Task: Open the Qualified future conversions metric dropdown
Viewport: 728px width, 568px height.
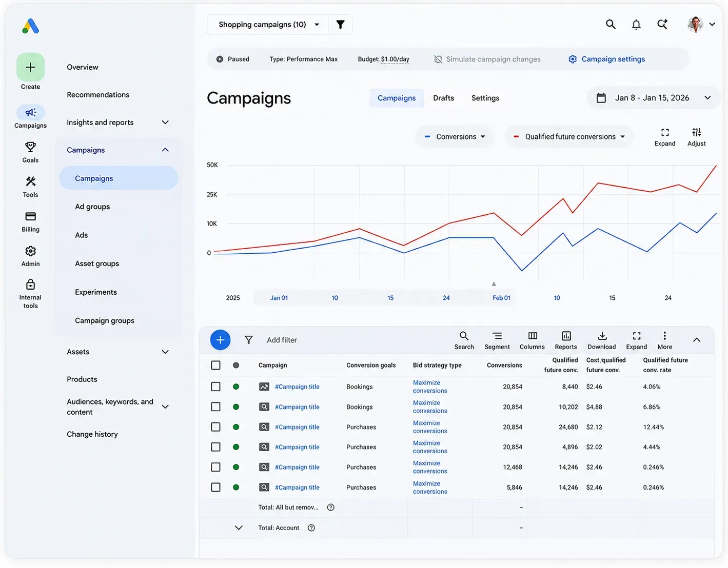Action: point(569,137)
